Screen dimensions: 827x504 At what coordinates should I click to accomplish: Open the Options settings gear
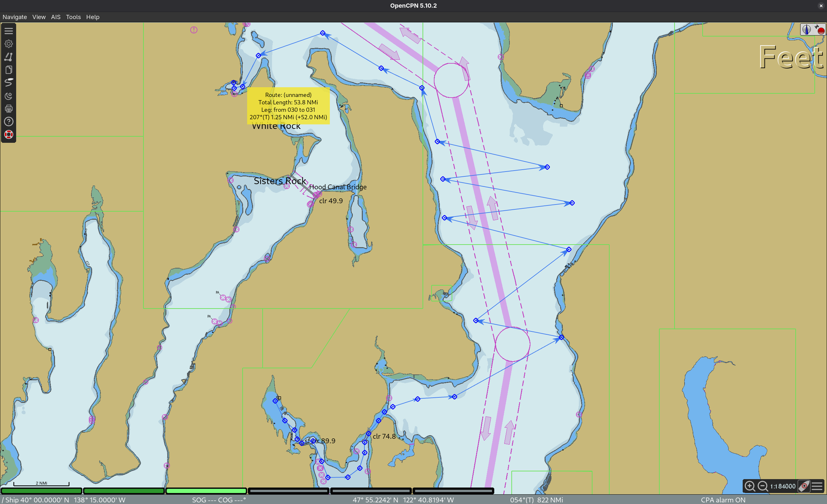click(9, 44)
